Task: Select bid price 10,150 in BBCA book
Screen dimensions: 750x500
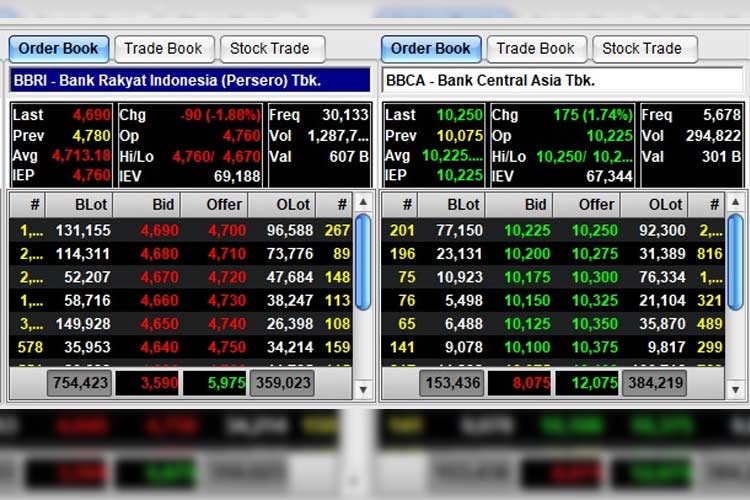Action: point(527,300)
